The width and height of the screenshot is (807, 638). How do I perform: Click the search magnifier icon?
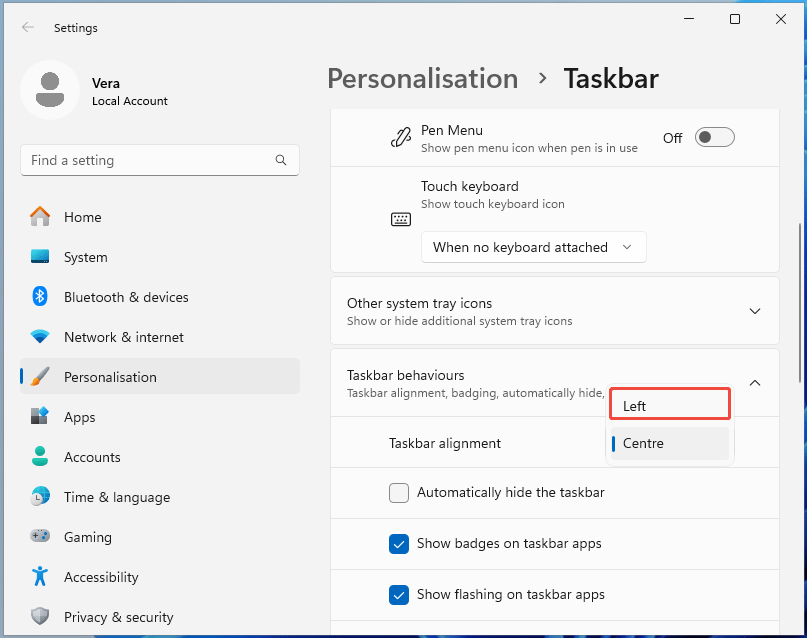[x=281, y=160]
